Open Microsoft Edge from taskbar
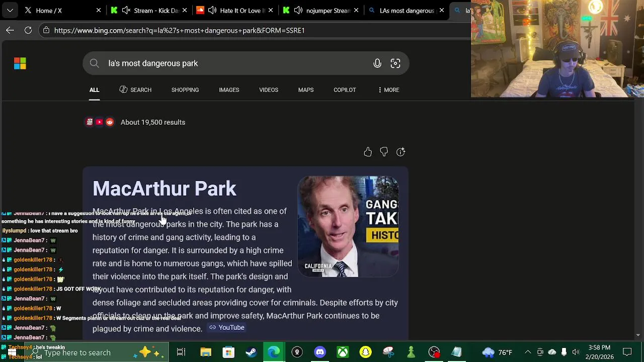This screenshot has height=362, width=644. (x=274, y=352)
